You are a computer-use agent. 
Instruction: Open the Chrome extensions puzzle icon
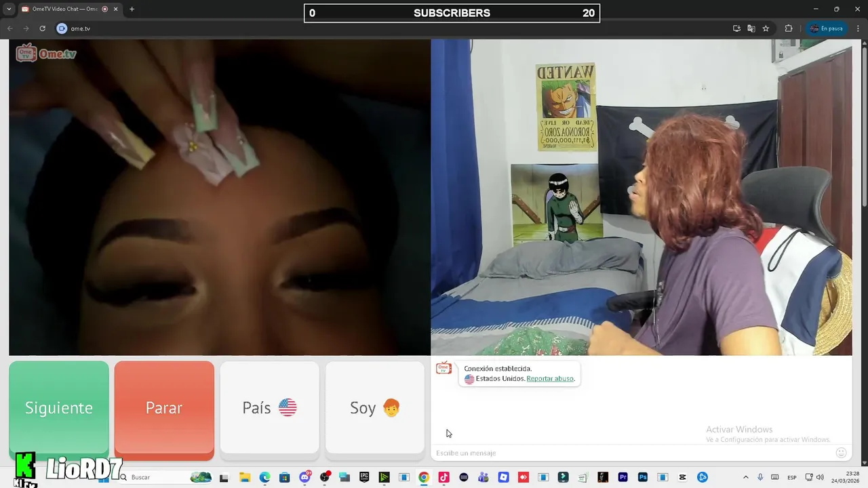point(789,28)
